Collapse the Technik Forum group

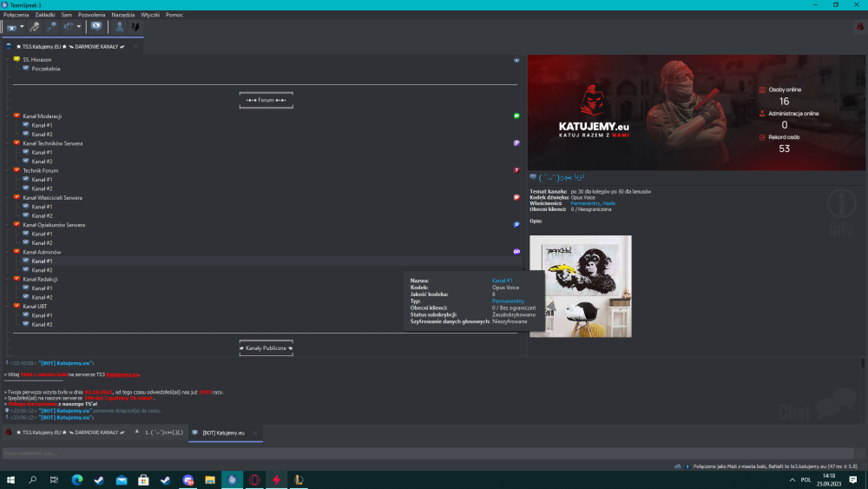(7, 170)
